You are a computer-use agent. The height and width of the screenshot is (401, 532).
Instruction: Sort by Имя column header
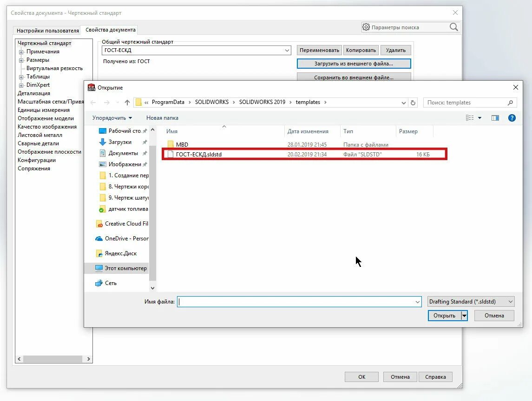point(224,131)
